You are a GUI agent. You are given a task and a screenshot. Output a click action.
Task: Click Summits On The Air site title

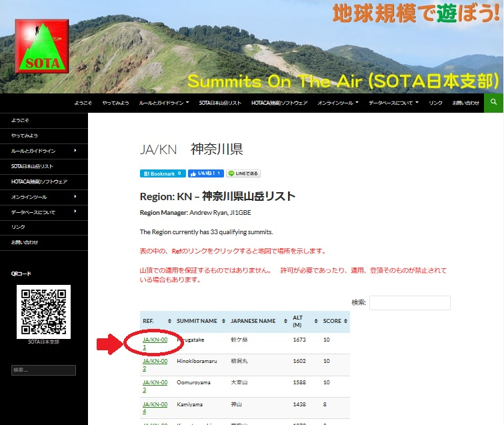click(x=343, y=81)
